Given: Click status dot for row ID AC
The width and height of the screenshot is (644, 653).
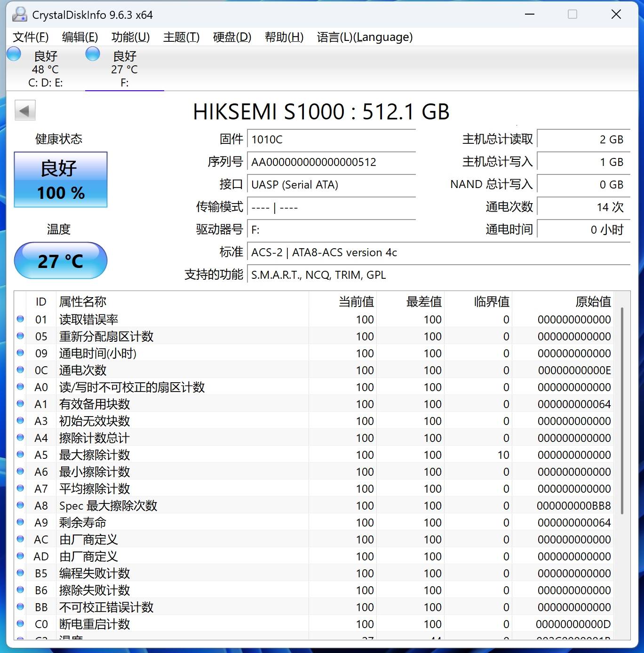Looking at the screenshot, I should (x=20, y=539).
